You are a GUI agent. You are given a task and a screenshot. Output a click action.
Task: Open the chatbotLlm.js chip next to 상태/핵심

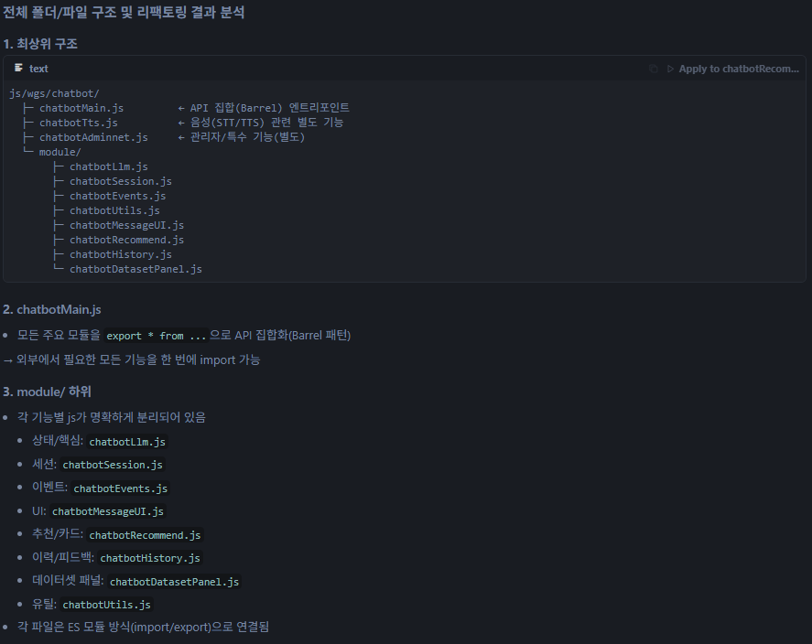tap(127, 442)
